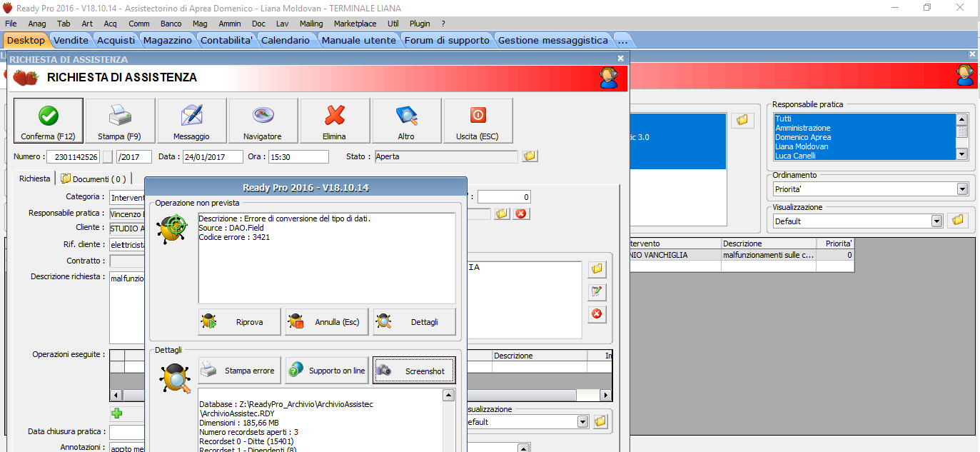Viewport: 980px width, 452px height.
Task: Click the 'malfunzionamenti sulle c...' table cell
Action: [x=768, y=255]
